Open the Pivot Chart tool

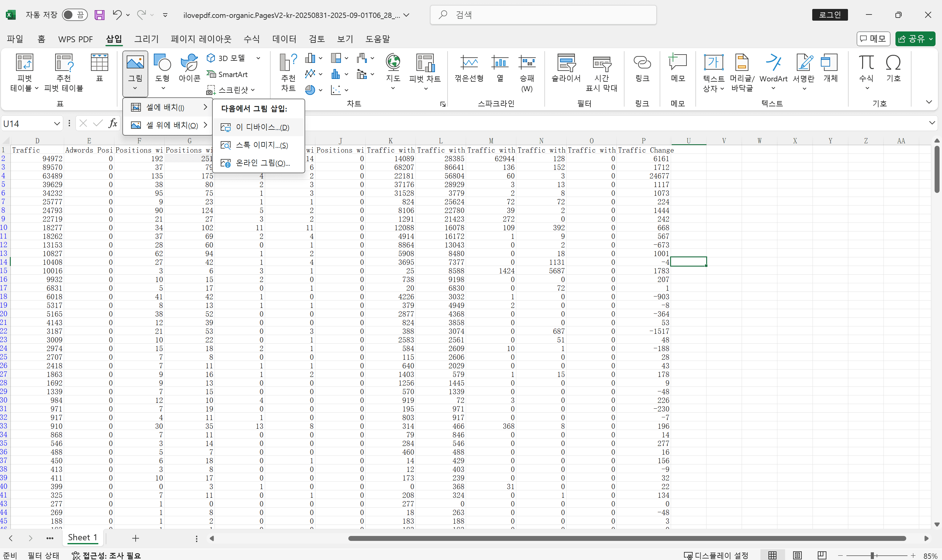coord(425,72)
